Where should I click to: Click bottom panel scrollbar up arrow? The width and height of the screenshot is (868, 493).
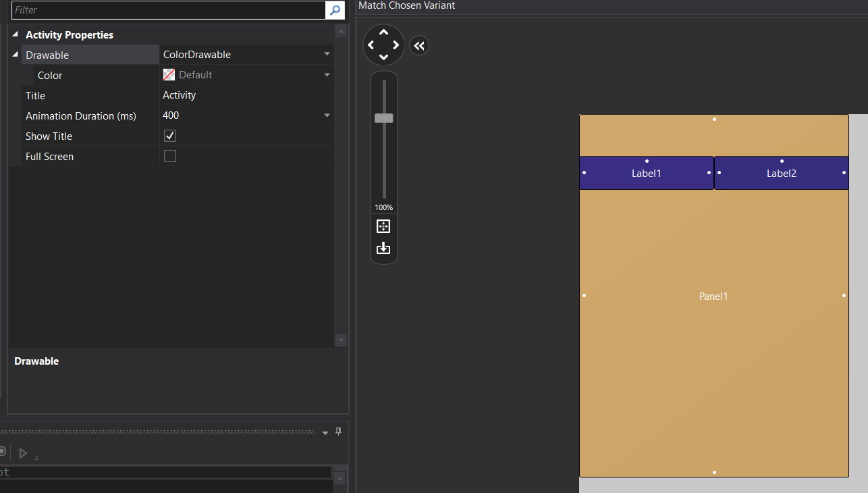click(x=340, y=478)
